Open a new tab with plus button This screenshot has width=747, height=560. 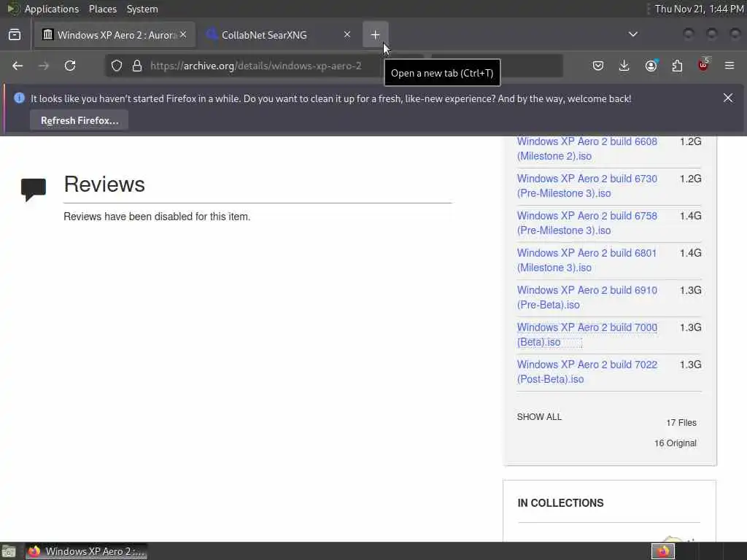point(376,35)
